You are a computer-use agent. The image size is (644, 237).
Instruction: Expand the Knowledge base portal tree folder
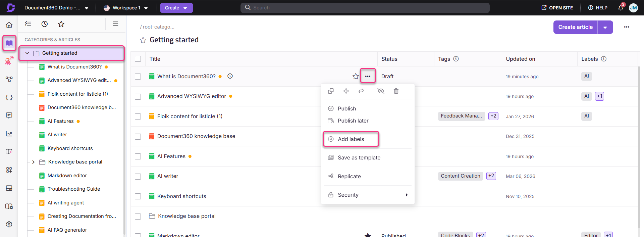click(33, 162)
